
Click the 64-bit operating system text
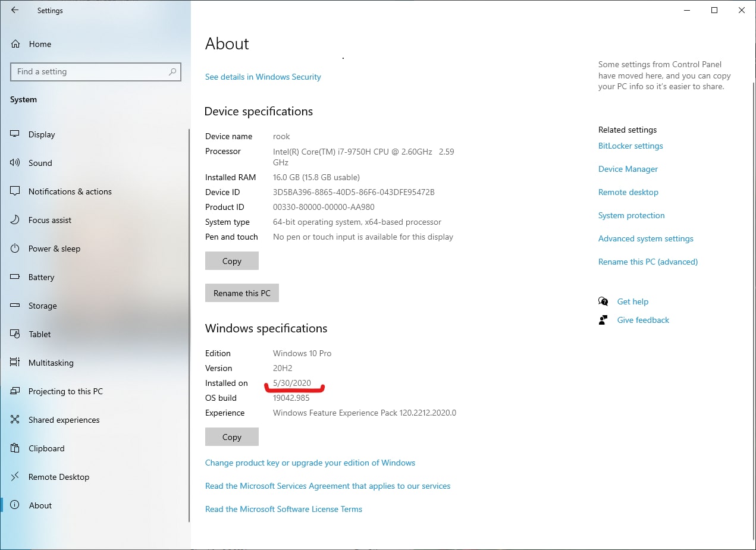coord(357,222)
